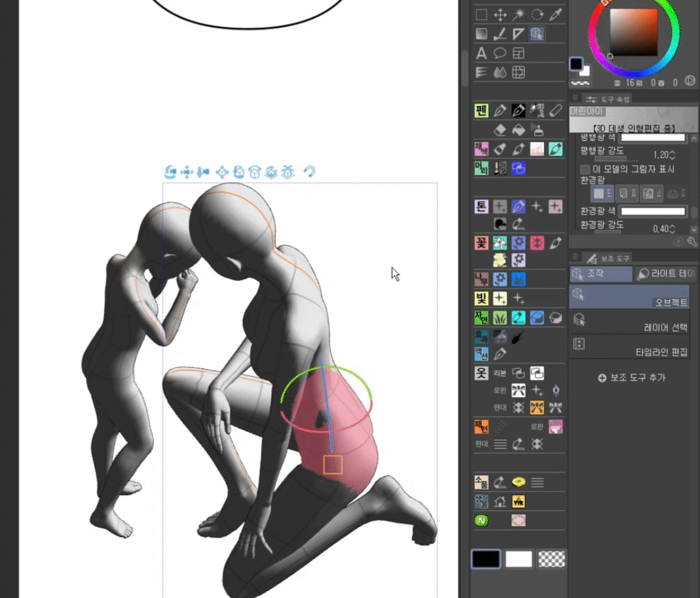Image resolution: width=700 pixels, height=598 pixels.
Task: Select the Gradient tool
Action: click(481, 34)
